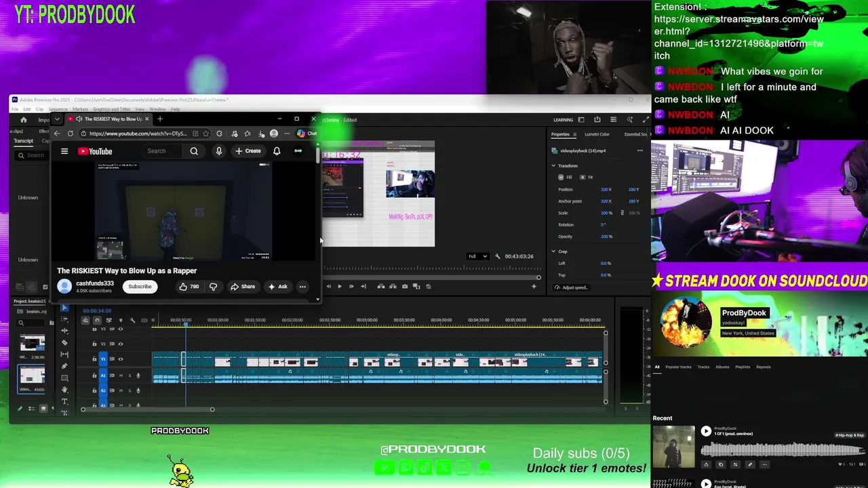Toggle V1 track output eye
868x488 pixels.
[x=121, y=359]
